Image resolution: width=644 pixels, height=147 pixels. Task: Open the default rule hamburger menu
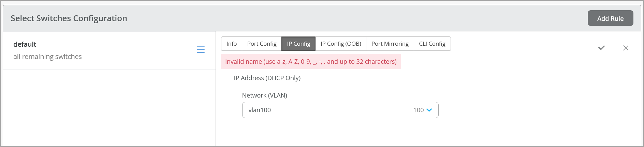click(x=201, y=49)
